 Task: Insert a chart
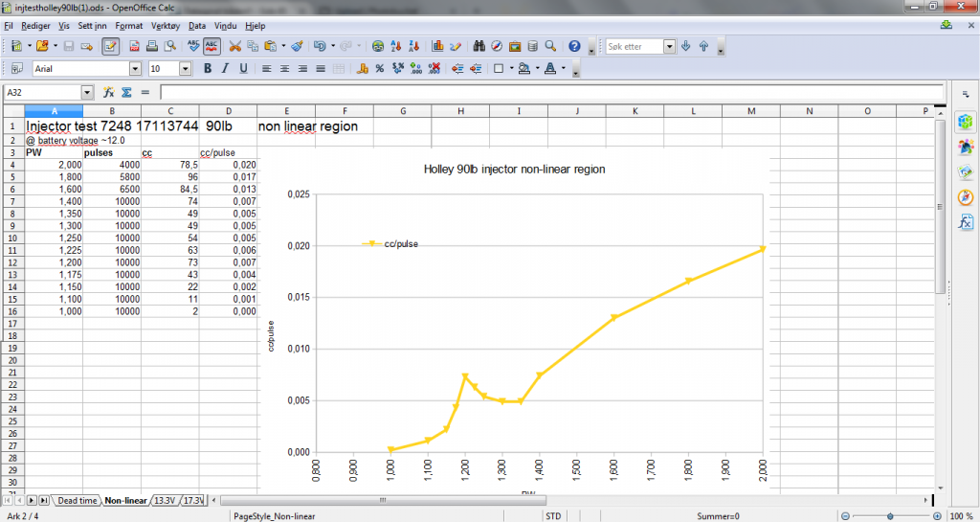(x=437, y=46)
